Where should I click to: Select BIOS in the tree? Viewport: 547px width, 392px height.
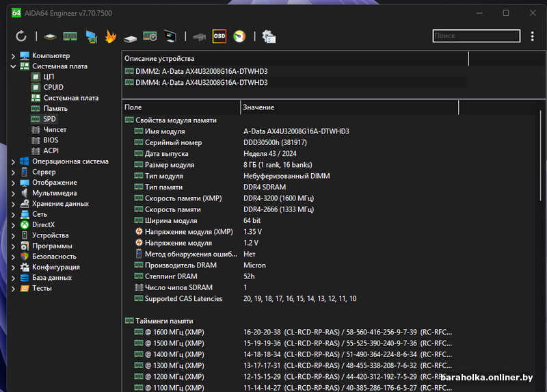pos(51,140)
